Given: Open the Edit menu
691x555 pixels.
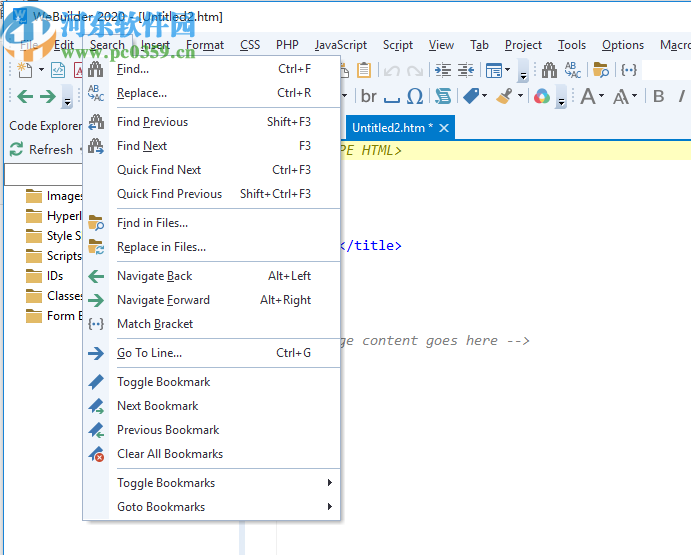Looking at the screenshot, I should point(64,45).
